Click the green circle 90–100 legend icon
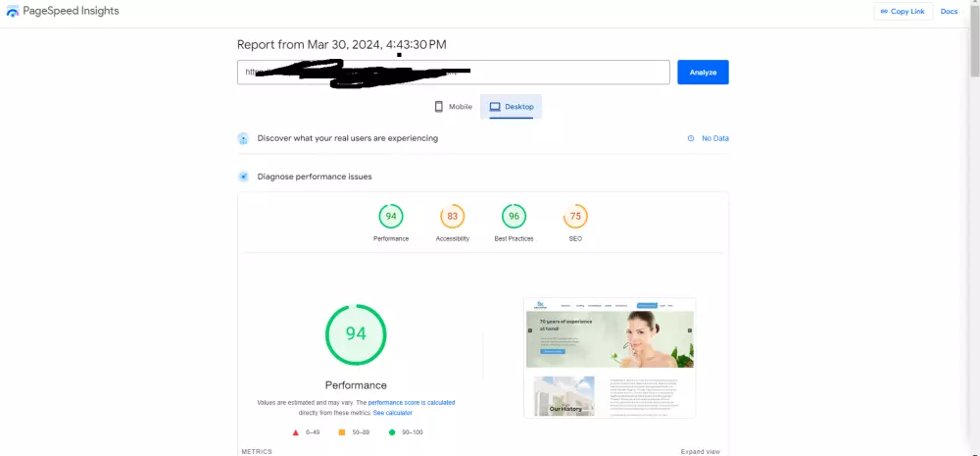Image resolution: width=980 pixels, height=456 pixels. click(x=392, y=432)
